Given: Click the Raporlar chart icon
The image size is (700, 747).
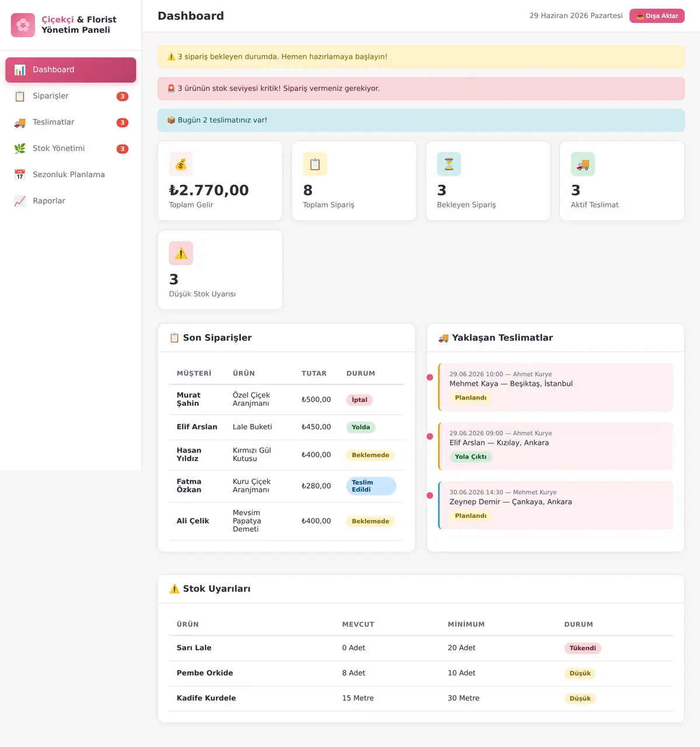Looking at the screenshot, I should click(20, 201).
